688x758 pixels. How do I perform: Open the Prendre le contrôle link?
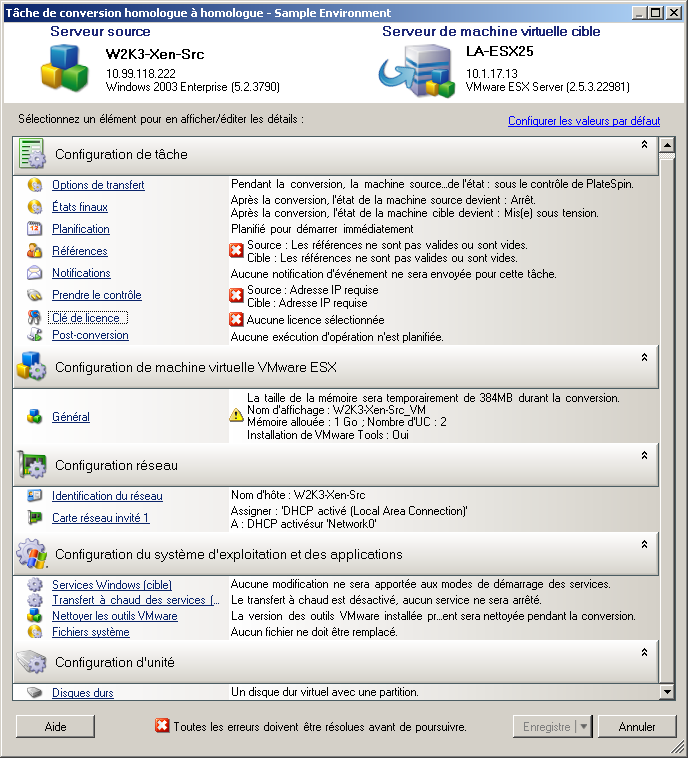pyautogui.click(x=97, y=295)
